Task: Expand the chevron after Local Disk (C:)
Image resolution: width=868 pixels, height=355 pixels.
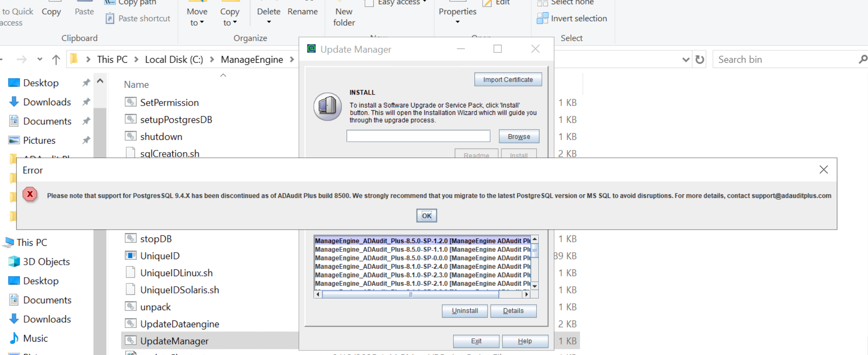Action: coord(212,60)
